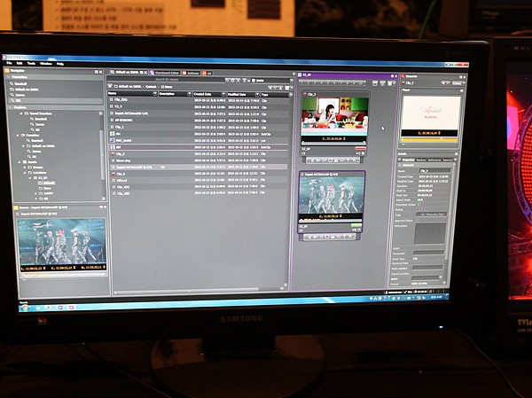Collapse the Locations tree node

(x=25, y=173)
